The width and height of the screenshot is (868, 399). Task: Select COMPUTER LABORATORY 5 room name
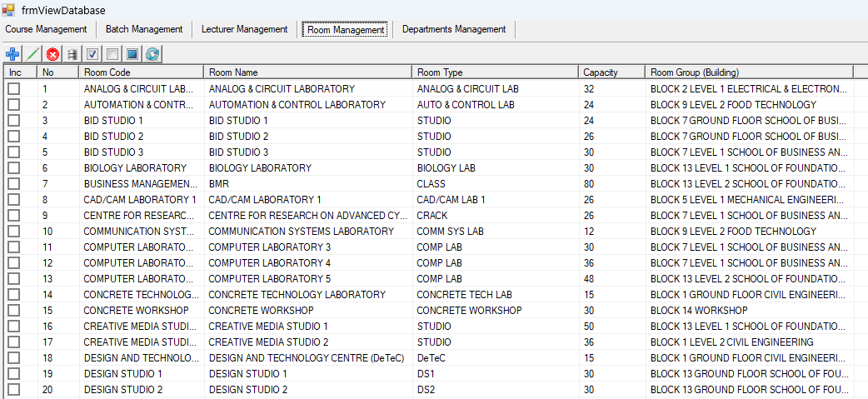tap(270, 278)
